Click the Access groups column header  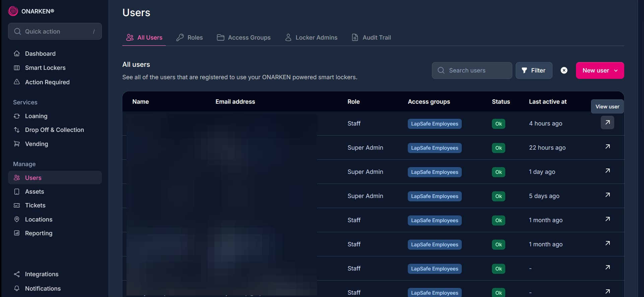[x=429, y=102]
